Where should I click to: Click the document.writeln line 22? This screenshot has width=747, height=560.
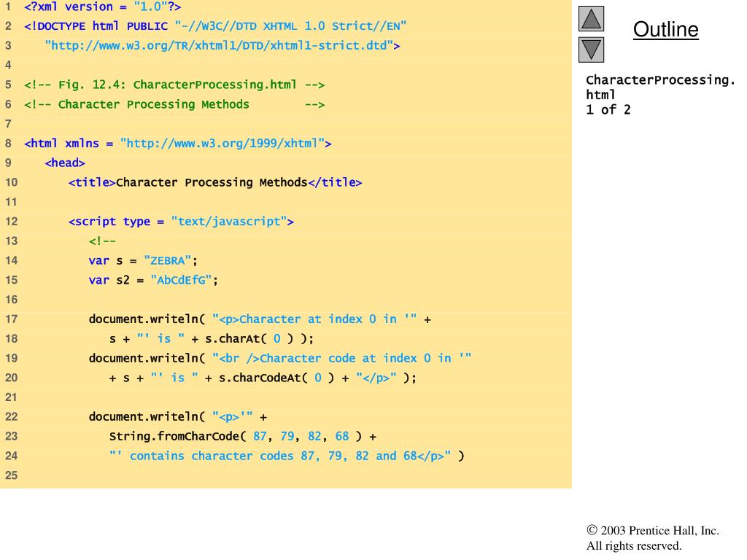coord(178,416)
